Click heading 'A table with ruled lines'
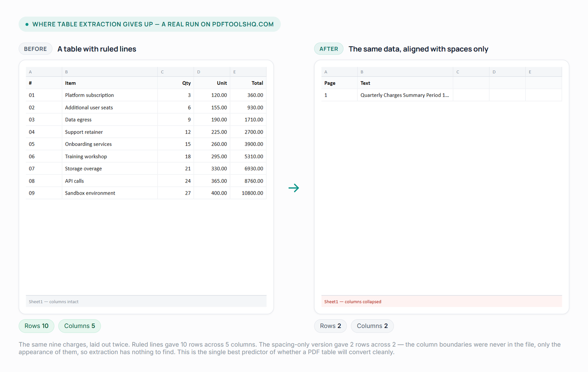Viewport: 588px width, 372px height. click(97, 49)
